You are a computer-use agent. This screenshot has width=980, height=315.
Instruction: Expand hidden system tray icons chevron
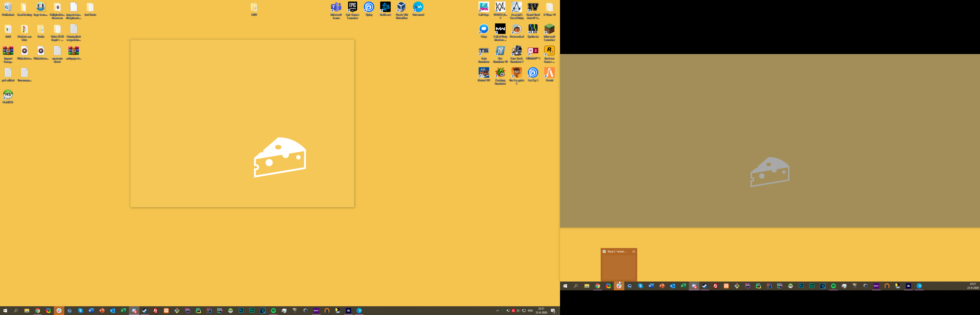click(x=497, y=311)
